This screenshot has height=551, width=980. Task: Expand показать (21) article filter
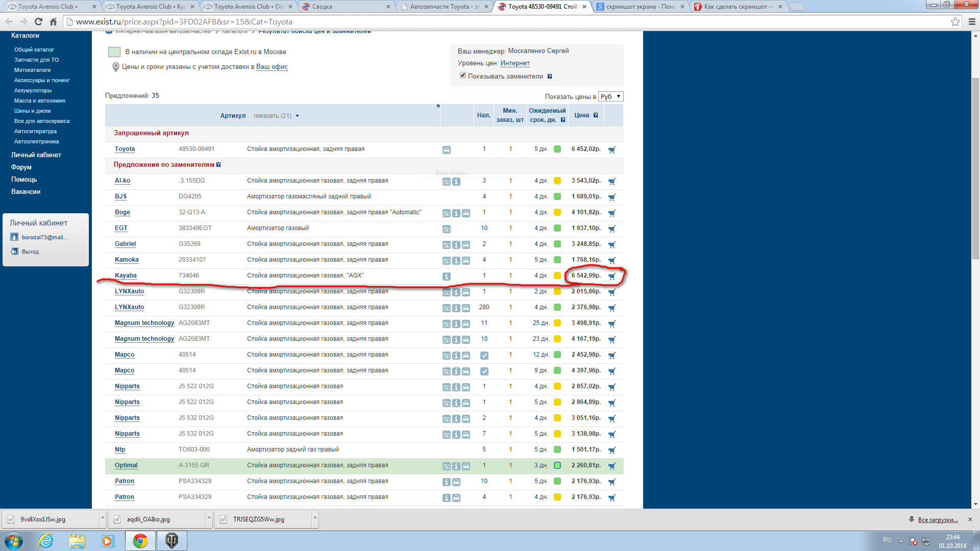pyautogui.click(x=276, y=116)
